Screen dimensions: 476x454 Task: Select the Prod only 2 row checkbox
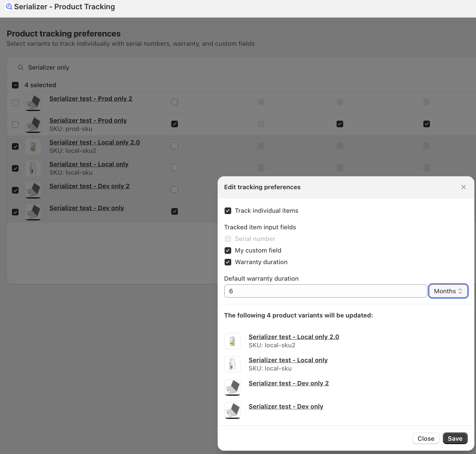coord(15,103)
